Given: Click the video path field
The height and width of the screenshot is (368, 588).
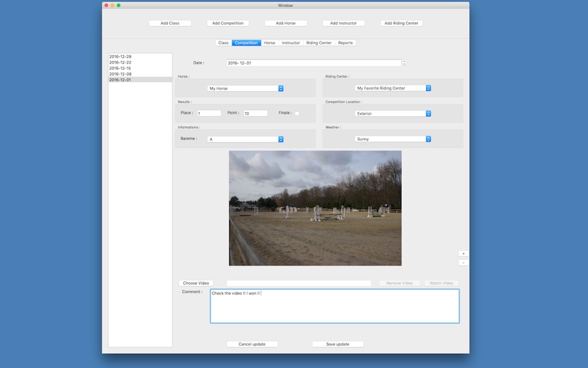Looking at the screenshot, I should pos(298,283).
